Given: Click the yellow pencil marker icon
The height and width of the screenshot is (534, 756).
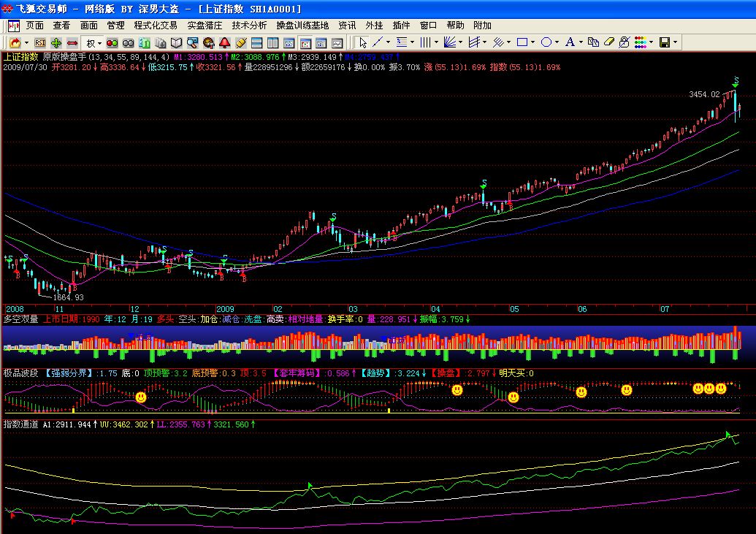Looking at the screenshot, I should (240, 43).
